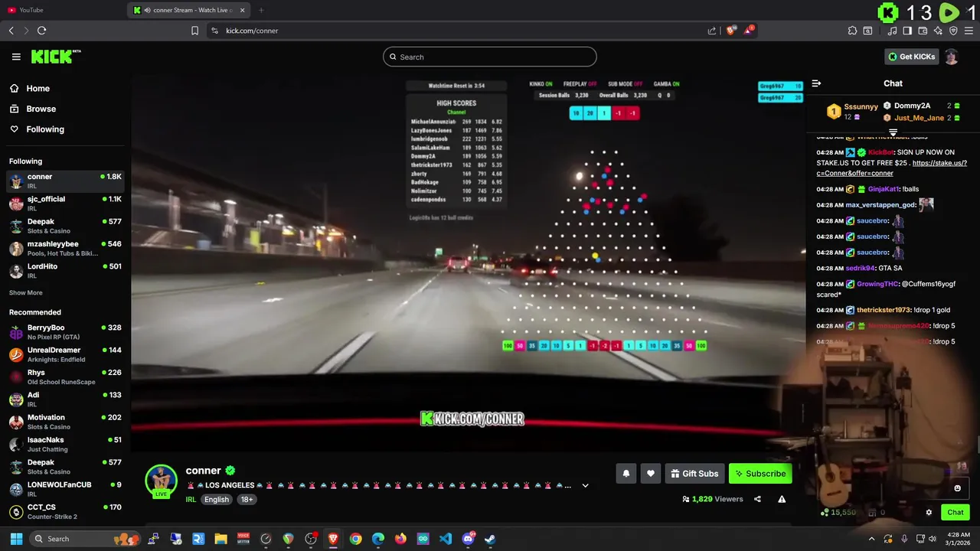Click the 18+ tag
The width and height of the screenshot is (980, 551).
(247, 499)
